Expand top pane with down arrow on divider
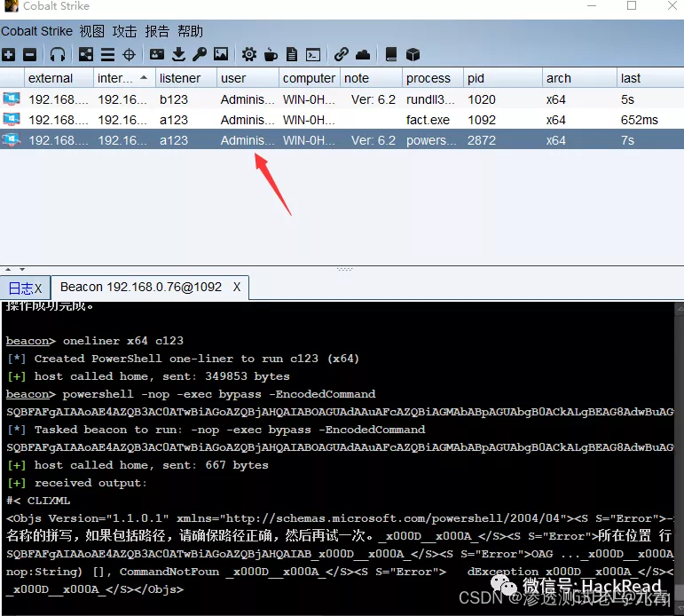Image resolution: width=684 pixels, height=616 pixels. click(22, 269)
